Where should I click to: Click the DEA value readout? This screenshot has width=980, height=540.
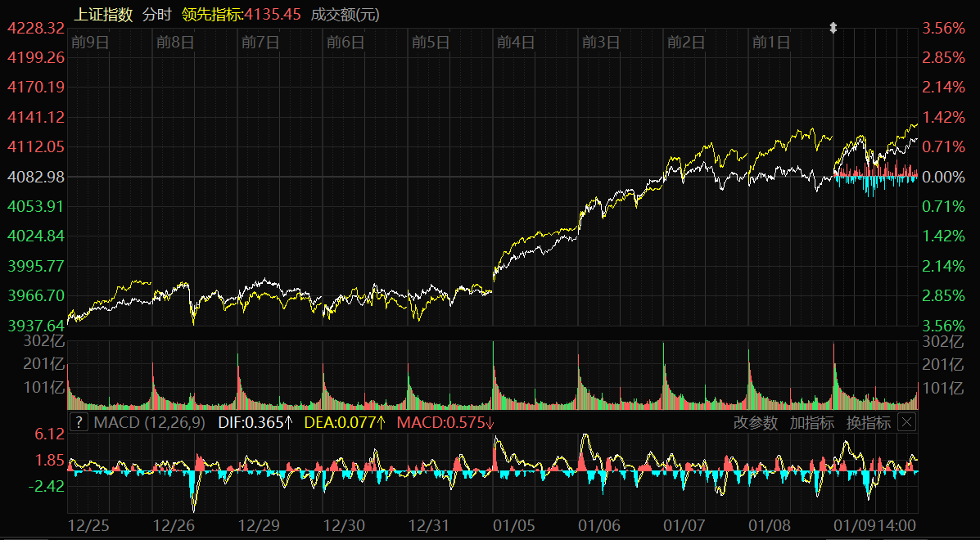tap(345, 423)
